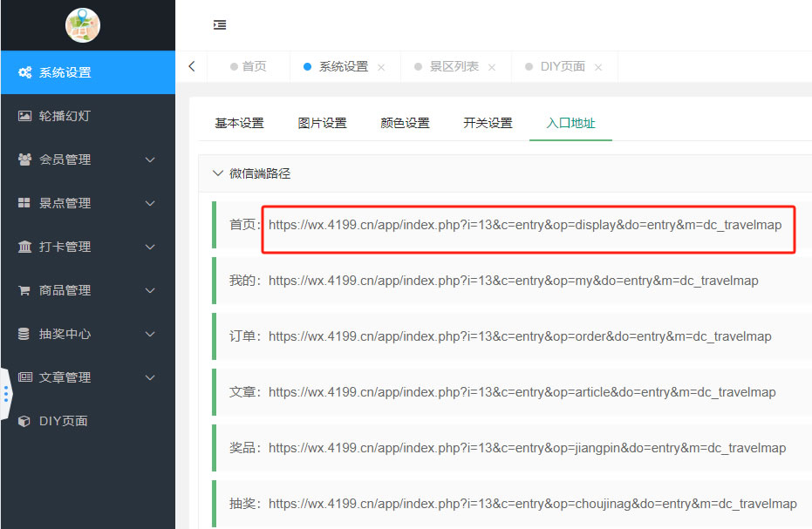This screenshot has width=812, height=529.
Task: Click the bank icon beside 打卡管理
Action: coord(24,247)
